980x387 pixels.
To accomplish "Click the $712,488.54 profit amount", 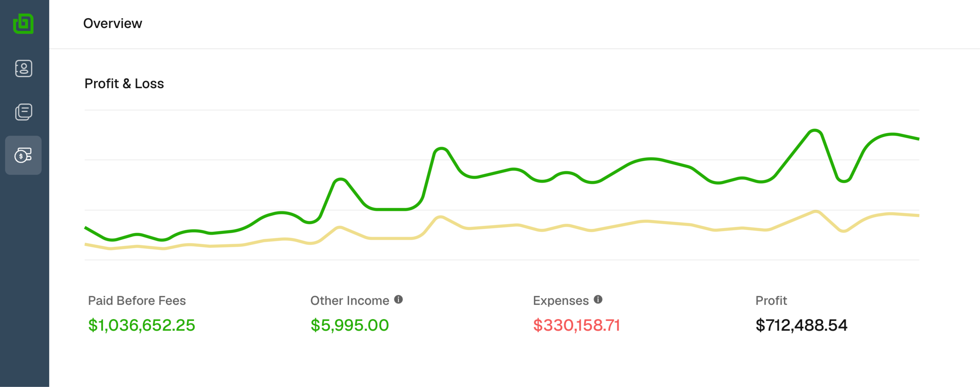I will (801, 325).
